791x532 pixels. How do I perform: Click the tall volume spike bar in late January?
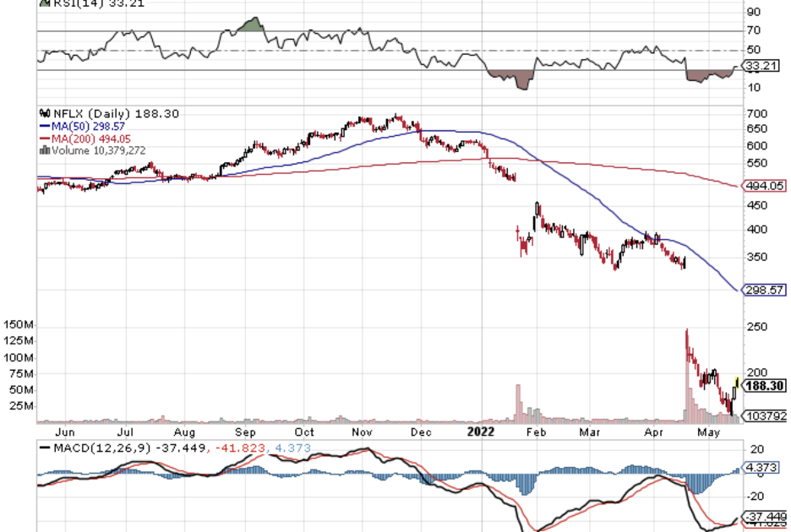point(519,401)
